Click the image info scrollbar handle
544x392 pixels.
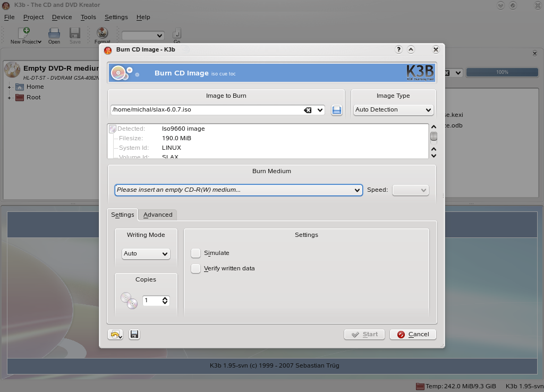433,137
